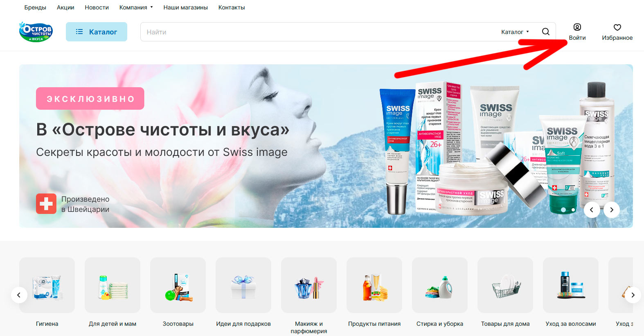The image size is (644, 336).
Task: Open the Гигиена category thumbnail
Action: tap(47, 285)
